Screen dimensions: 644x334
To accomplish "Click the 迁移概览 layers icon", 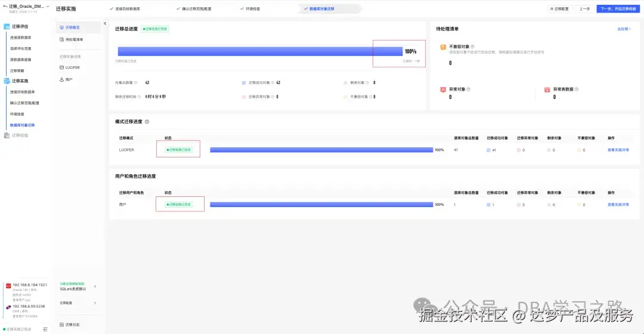I will pyautogui.click(x=61, y=27).
